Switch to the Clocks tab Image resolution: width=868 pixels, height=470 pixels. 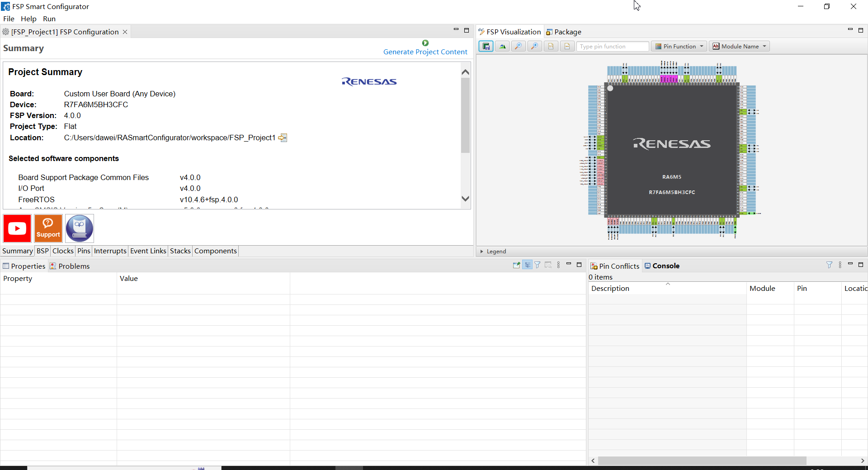point(63,251)
